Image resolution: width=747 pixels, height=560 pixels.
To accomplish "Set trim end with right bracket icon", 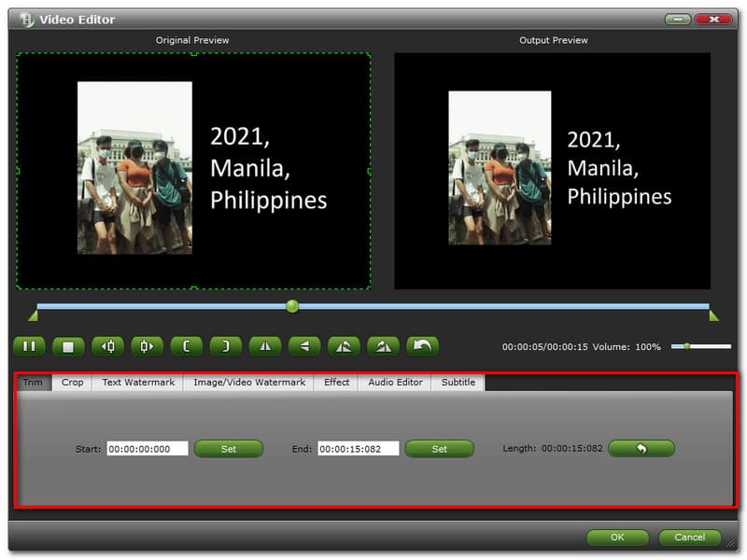I will coord(225,346).
